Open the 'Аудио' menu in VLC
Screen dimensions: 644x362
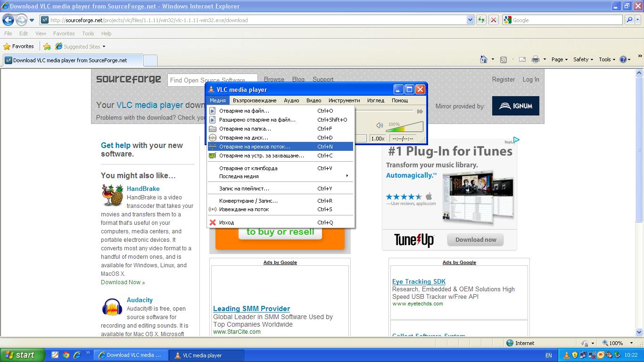(291, 100)
